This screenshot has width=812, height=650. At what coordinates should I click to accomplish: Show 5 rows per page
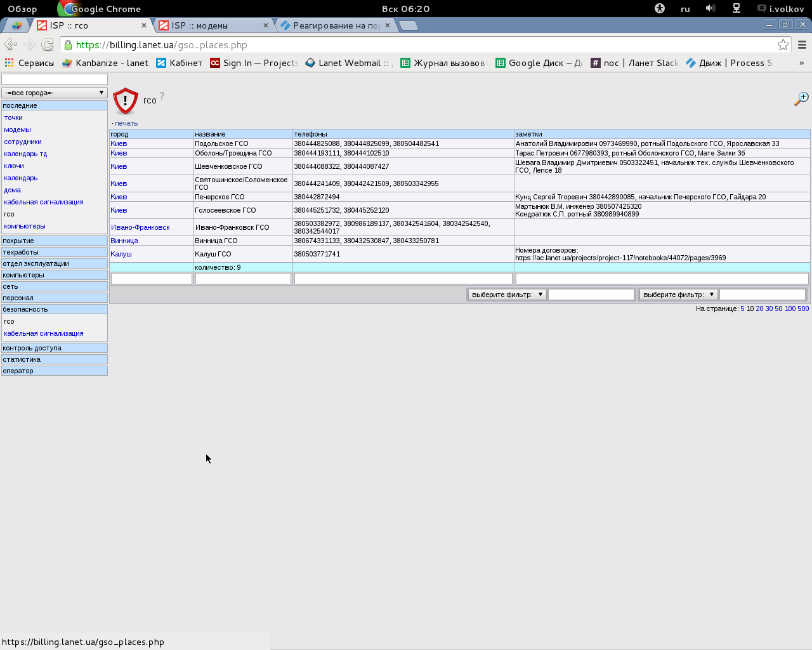click(x=742, y=308)
